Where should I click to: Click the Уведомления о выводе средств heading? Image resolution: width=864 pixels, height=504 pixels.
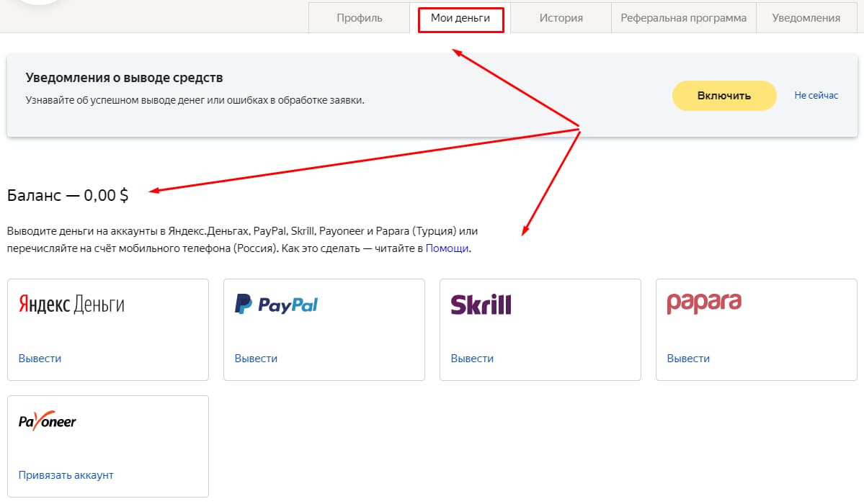(124, 78)
